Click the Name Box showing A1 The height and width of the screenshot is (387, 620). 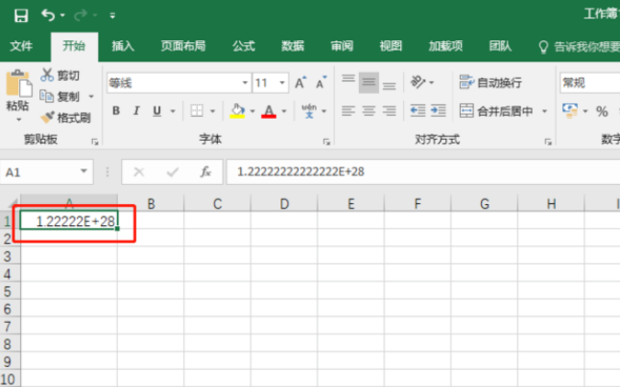point(47,172)
